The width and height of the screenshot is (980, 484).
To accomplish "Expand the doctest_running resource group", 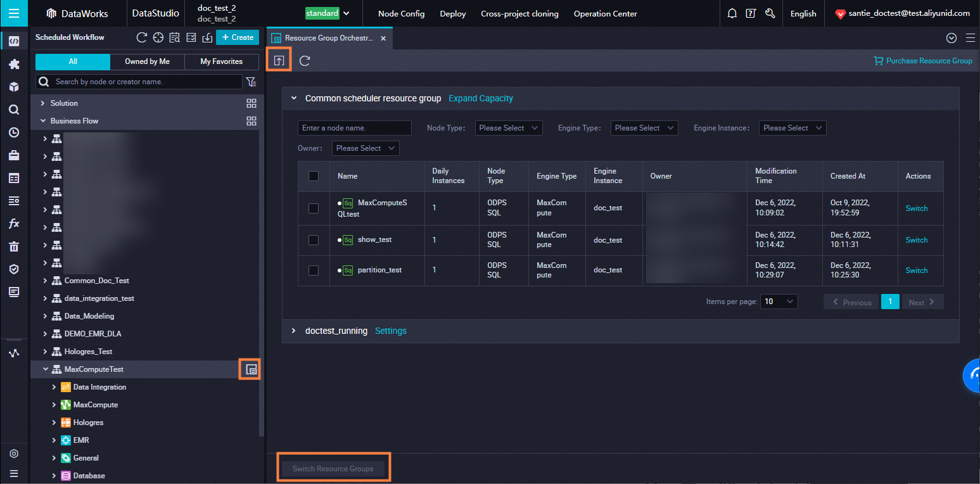I will tap(293, 331).
